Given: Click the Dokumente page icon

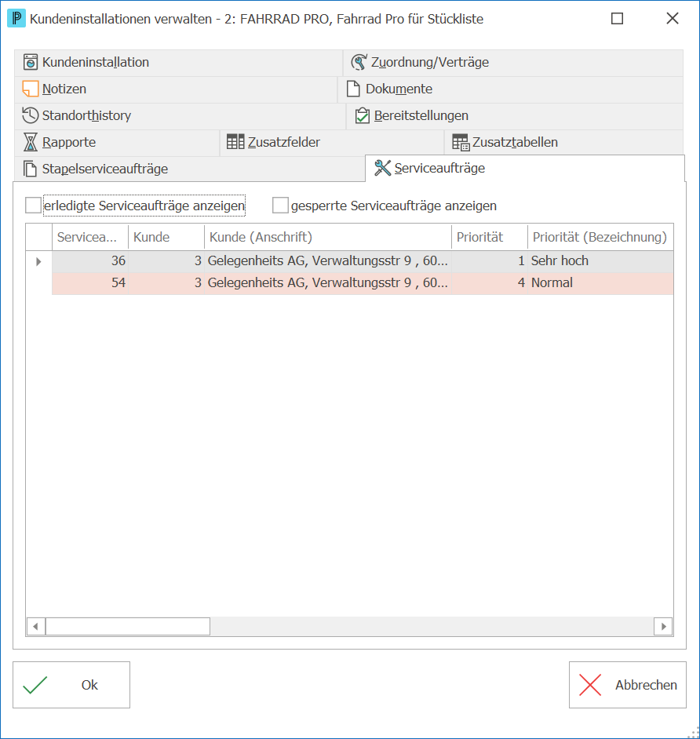Looking at the screenshot, I should [353, 89].
